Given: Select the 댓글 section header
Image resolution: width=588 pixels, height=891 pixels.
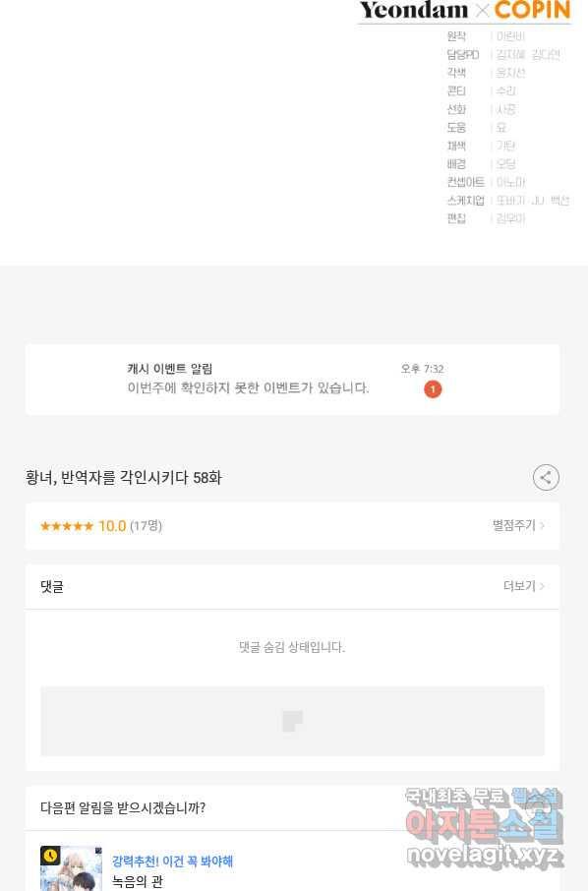Looking at the screenshot, I should point(52,586).
